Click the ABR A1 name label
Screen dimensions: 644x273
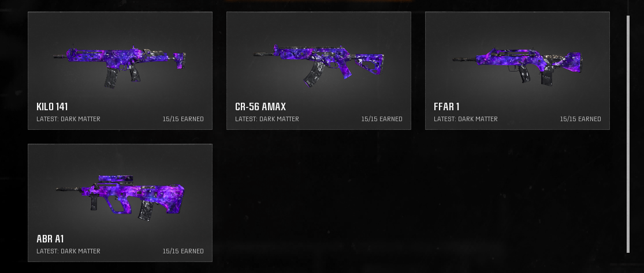[50, 239]
